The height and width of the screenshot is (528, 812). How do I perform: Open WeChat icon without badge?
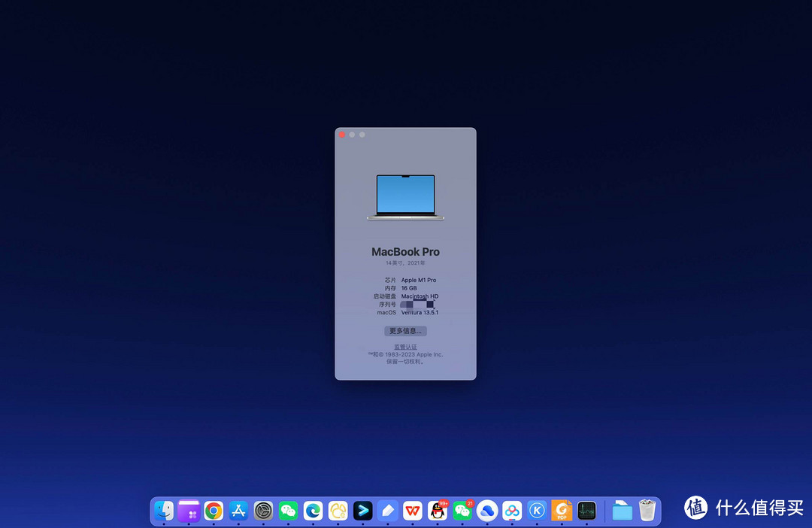(x=289, y=511)
